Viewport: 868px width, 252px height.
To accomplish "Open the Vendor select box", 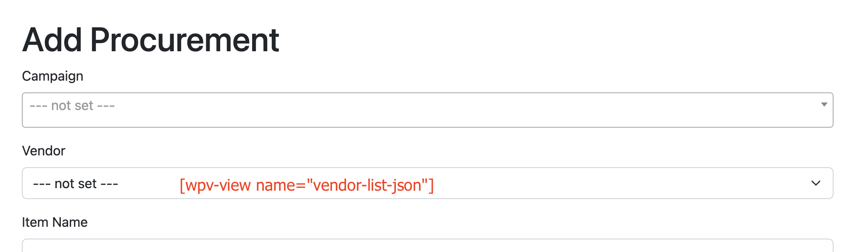I will 427,183.
